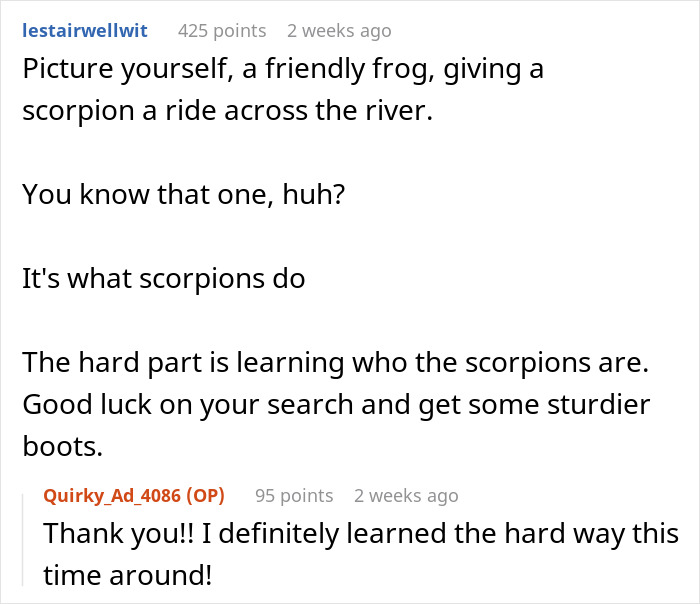The height and width of the screenshot is (604, 700).
Task: Click 'The hard part is learning' sentence
Action: (x=335, y=362)
